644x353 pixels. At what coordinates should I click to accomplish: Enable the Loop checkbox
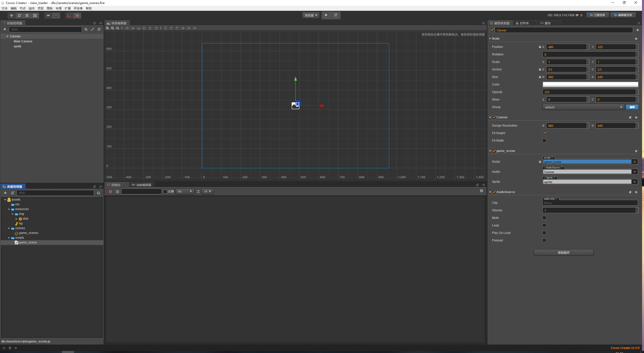(544, 225)
